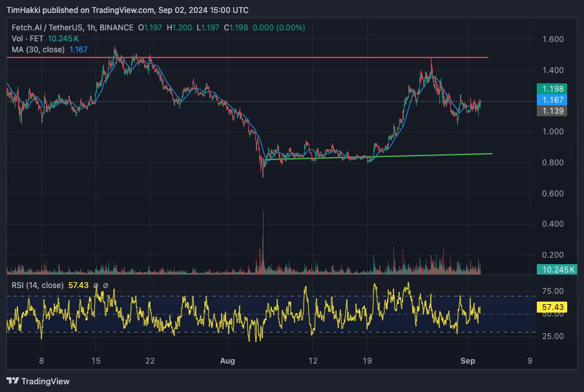Select the green support trendline
This screenshot has width=584, height=392.
click(x=379, y=157)
